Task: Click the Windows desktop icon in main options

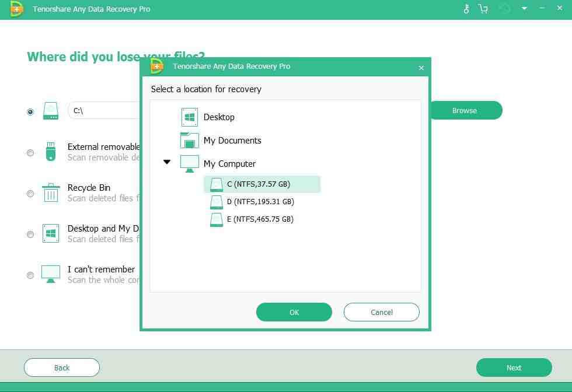Action: [51, 233]
